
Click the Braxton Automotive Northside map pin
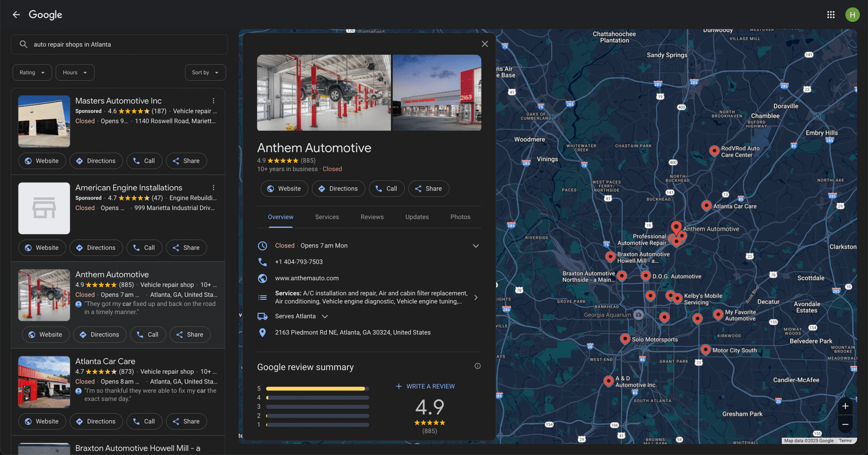pos(622,276)
